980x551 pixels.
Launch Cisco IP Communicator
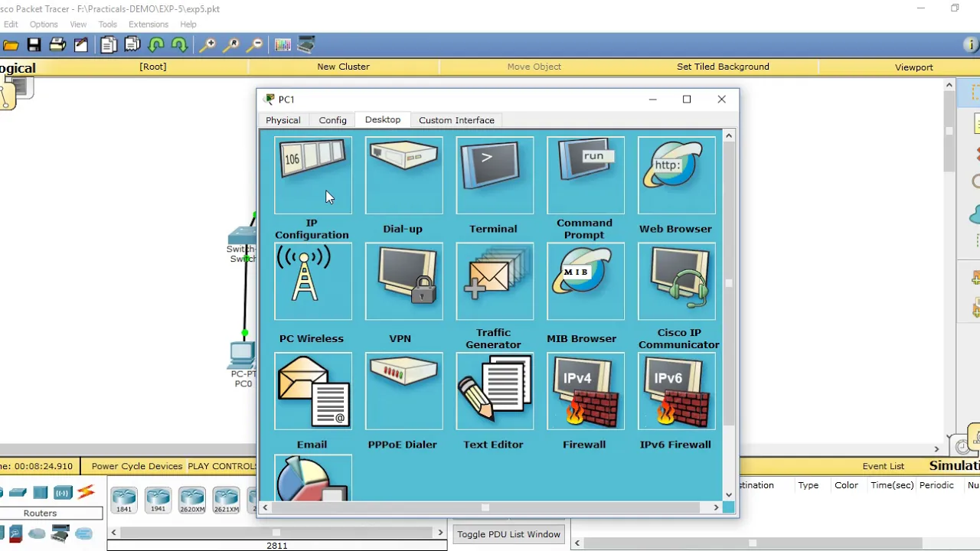pyautogui.click(x=677, y=281)
